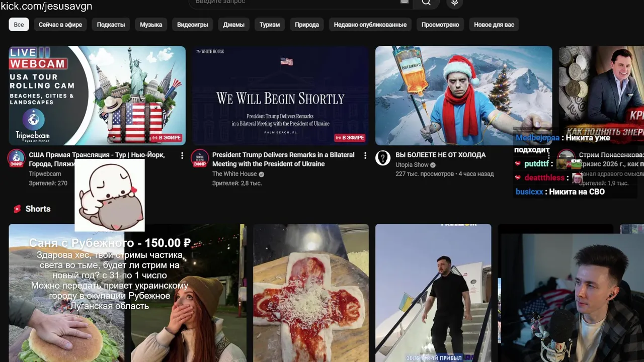
Task: Open The White House channel name link
Action: 234,174
